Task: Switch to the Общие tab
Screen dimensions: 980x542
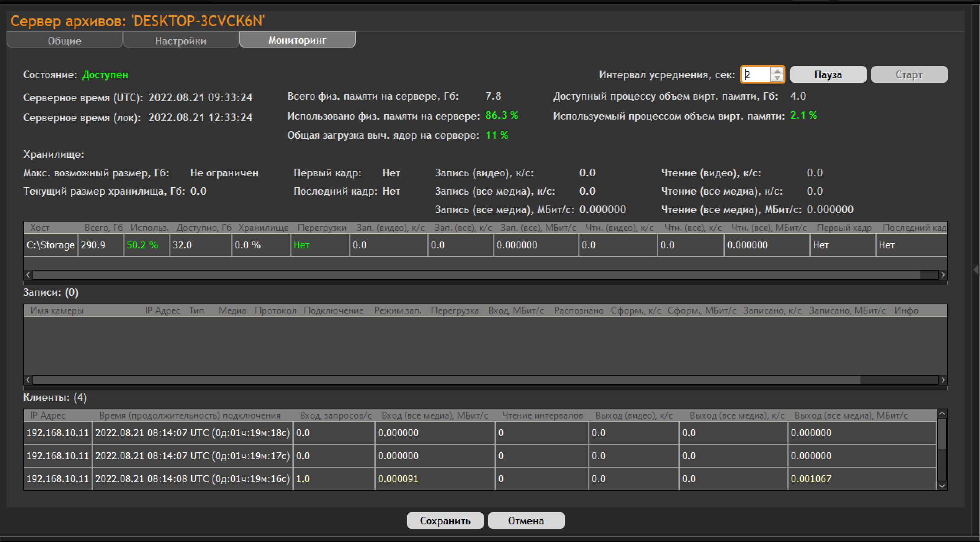Action: click(64, 40)
